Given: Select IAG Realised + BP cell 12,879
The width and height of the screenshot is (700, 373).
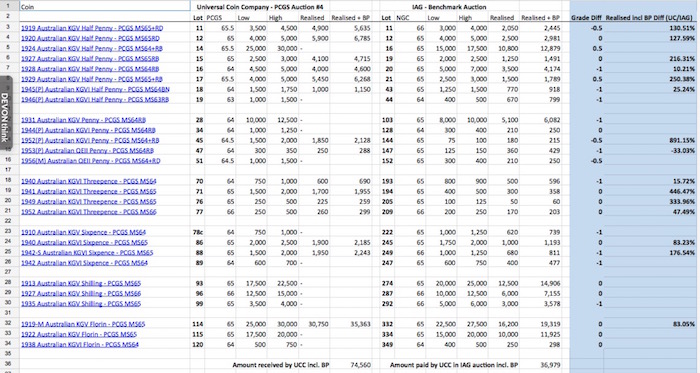Looking at the screenshot, I should (x=541, y=48).
